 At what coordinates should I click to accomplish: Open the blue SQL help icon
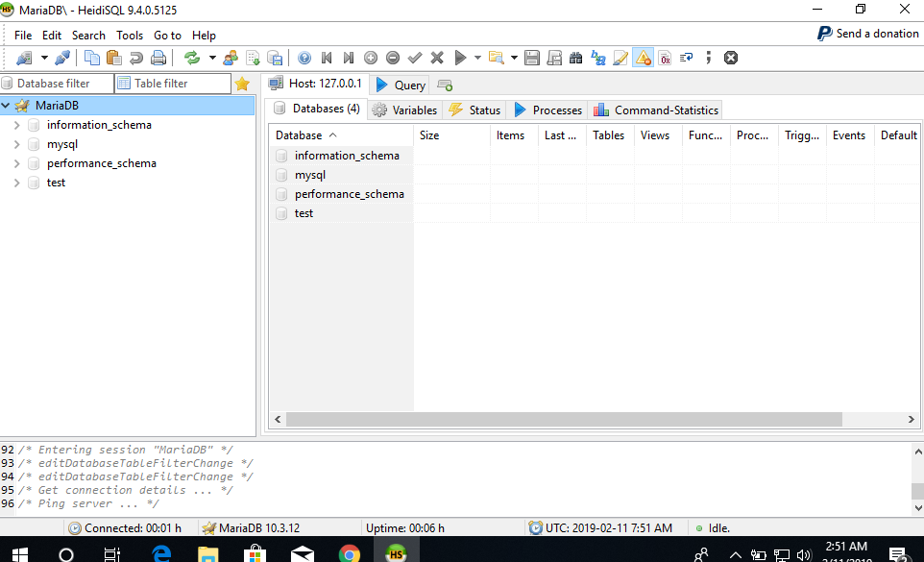[x=304, y=58]
